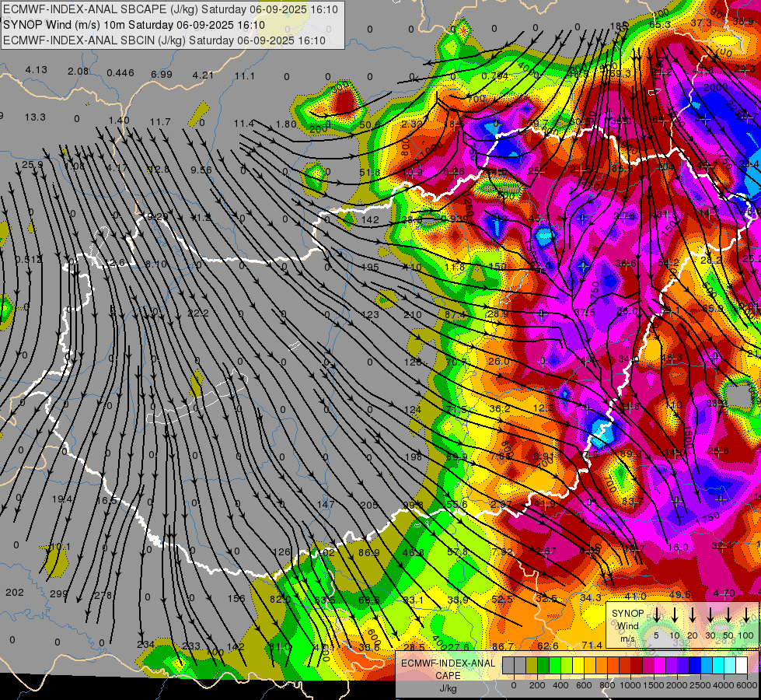The image size is (761, 700).
Task: Click the 22.2 value on the map
Action: tap(198, 313)
